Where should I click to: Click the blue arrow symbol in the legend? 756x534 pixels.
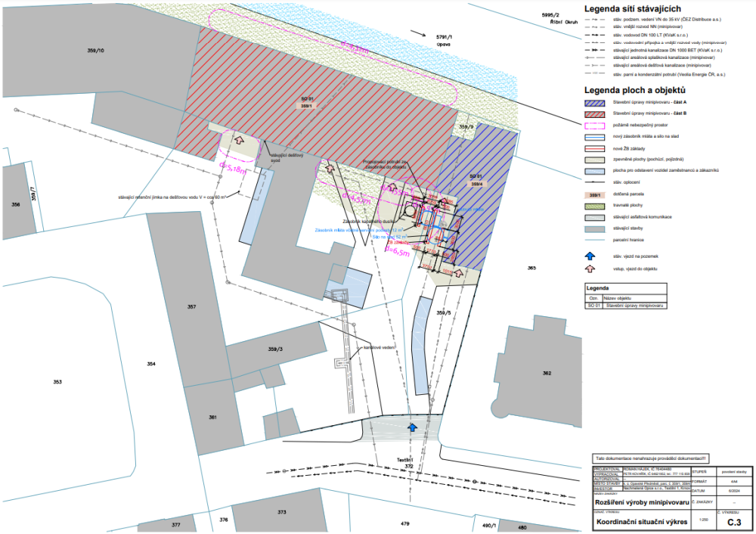click(591, 256)
